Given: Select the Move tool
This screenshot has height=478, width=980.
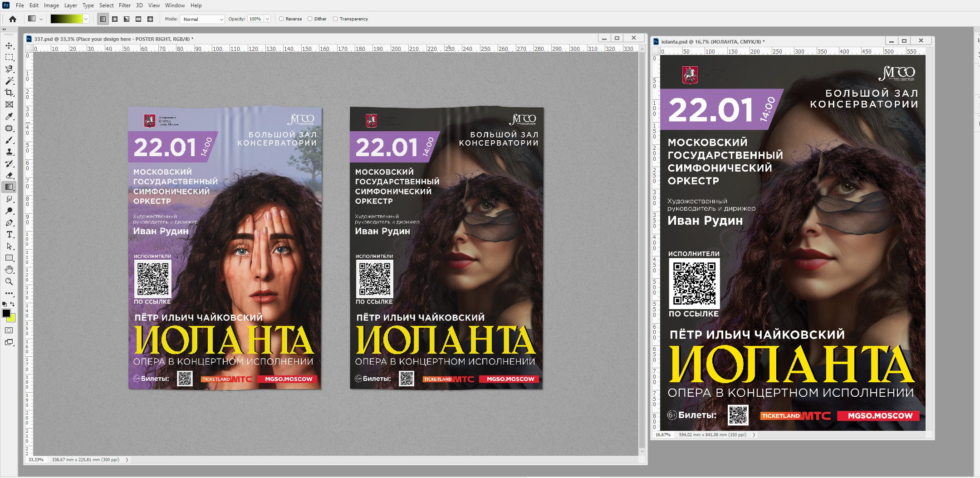Looking at the screenshot, I should (9, 46).
